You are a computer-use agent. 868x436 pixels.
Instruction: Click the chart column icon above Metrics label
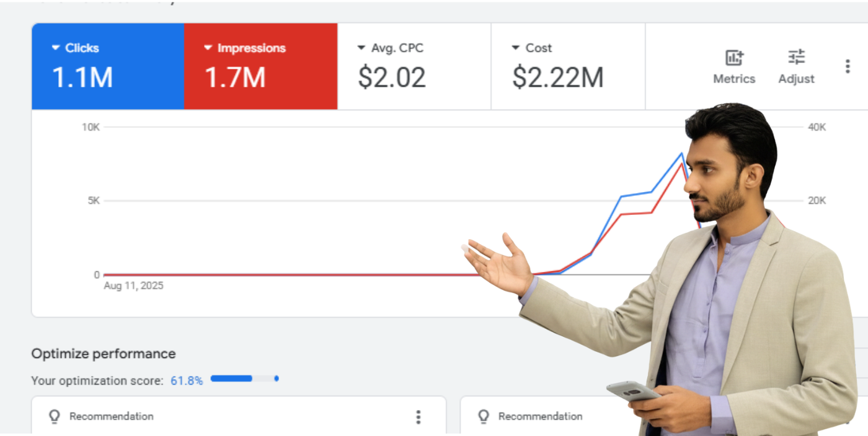tap(734, 57)
